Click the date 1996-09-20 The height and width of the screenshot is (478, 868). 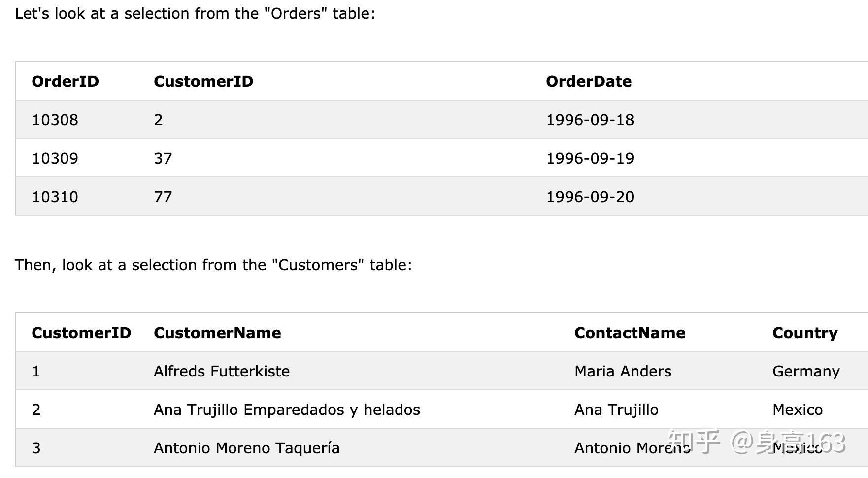(x=590, y=197)
